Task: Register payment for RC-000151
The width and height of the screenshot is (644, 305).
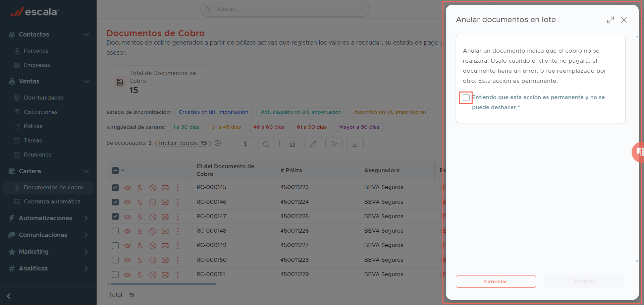Action: pyautogui.click(x=140, y=275)
